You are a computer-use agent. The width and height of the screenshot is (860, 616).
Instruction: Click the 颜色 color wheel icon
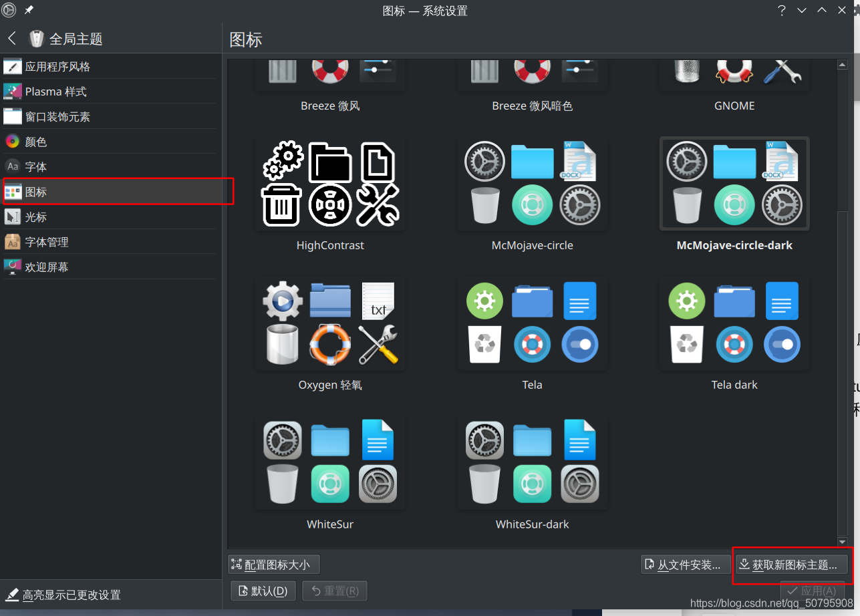coord(13,142)
